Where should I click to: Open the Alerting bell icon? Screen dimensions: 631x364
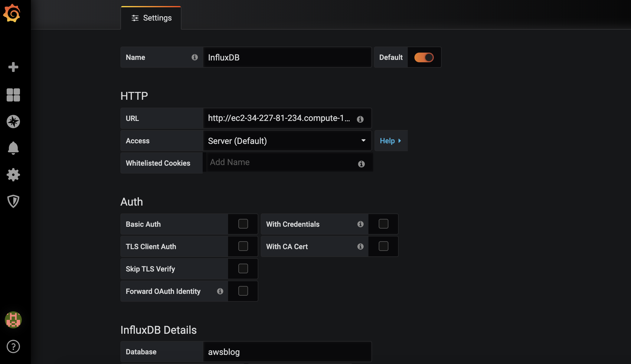tap(13, 148)
